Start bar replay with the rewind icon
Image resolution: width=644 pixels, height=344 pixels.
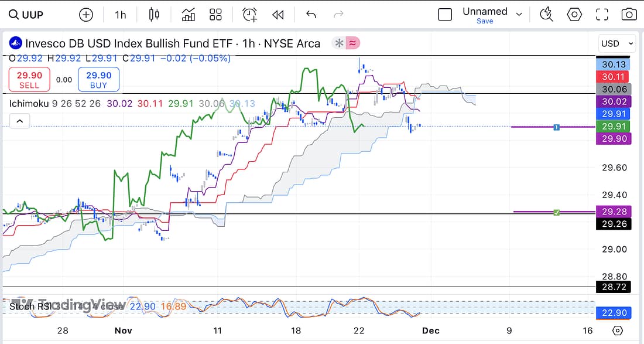point(278,15)
